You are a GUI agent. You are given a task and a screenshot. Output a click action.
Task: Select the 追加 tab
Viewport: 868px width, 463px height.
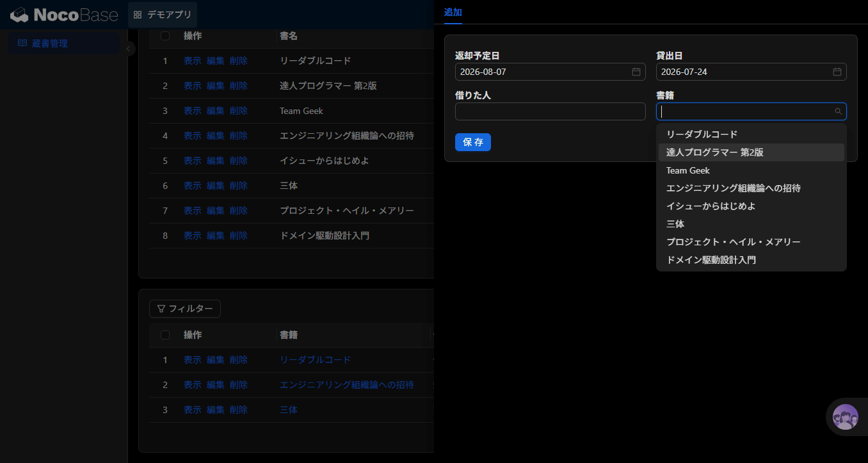pyautogui.click(x=453, y=12)
